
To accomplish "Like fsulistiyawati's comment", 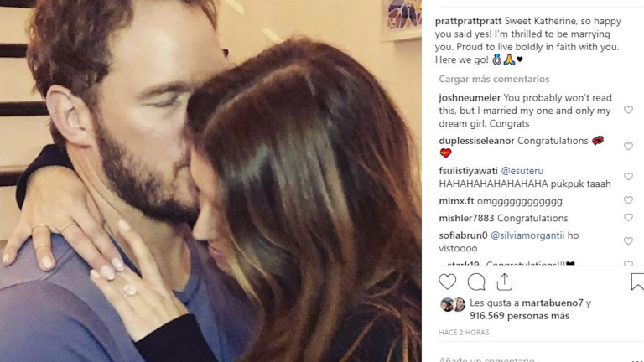I will pyautogui.click(x=628, y=177).
